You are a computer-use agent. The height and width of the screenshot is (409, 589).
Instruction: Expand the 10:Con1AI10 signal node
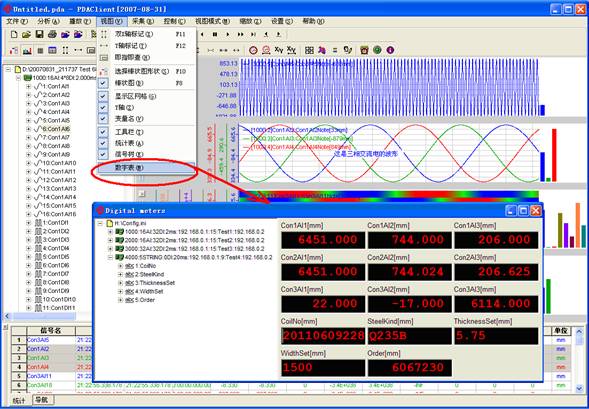point(29,163)
